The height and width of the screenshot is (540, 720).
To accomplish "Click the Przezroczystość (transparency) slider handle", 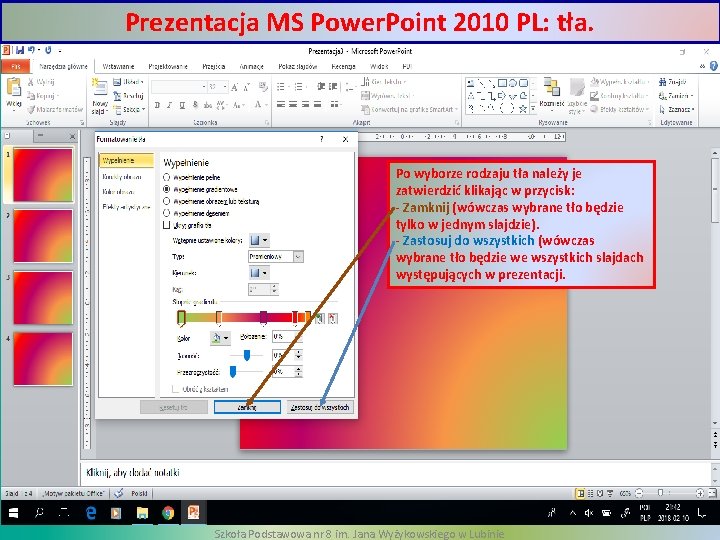I will [233, 371].
